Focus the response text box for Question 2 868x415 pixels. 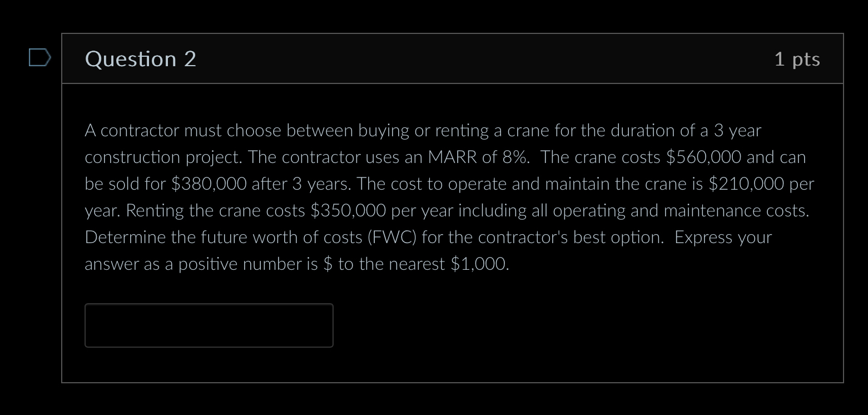(x=209, y=325)
